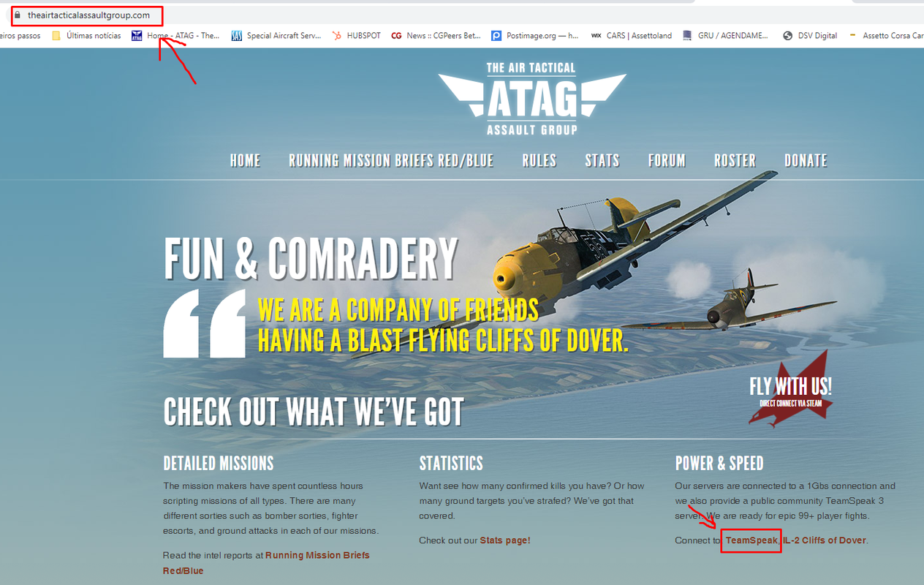Click the FUN & COMRADERY headline

point(311,259)
